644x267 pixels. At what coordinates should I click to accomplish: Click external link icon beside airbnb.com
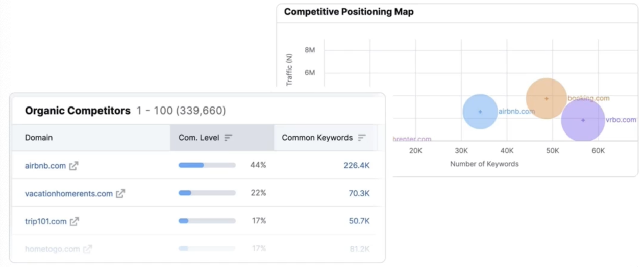pos(74,166)
